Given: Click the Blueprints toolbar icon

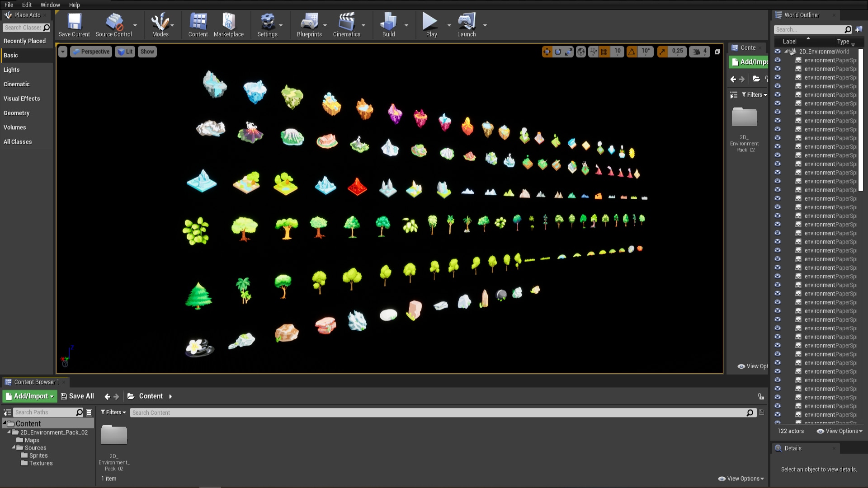Looking at the screenshot, I should click(310, 25).
